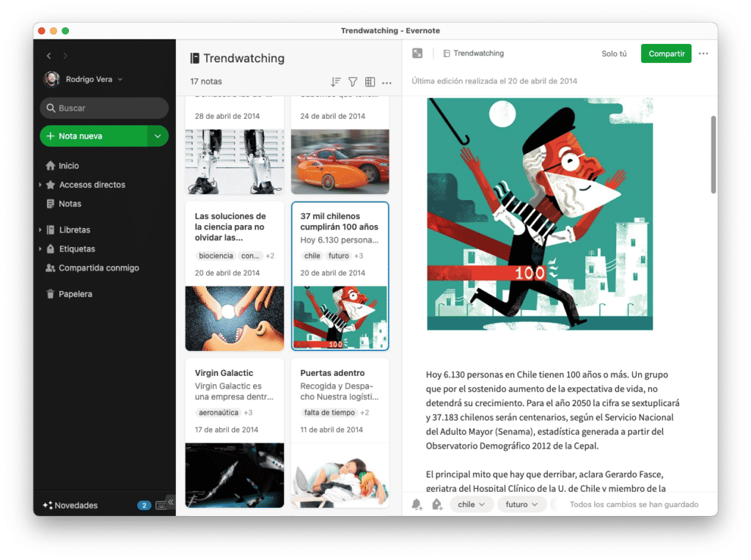Click the Buscar search field

[103, 107]
